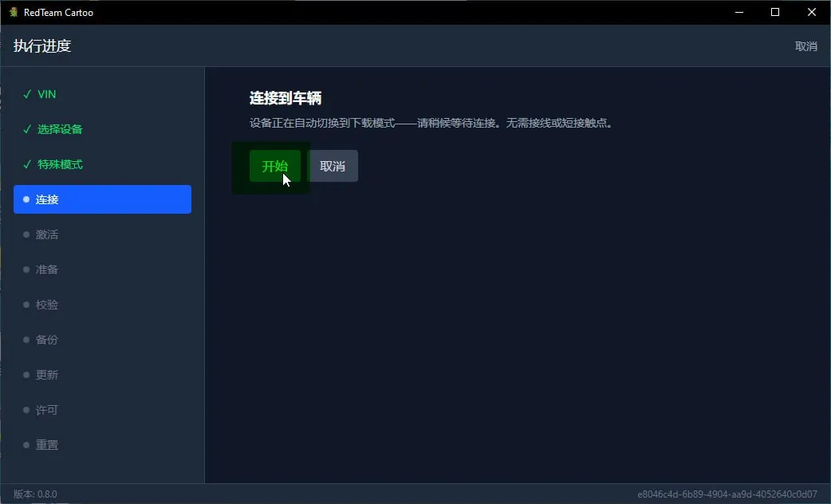Select the 选择设备 step
The width and height of the screenshot is (831, 504).
point(102,129)
